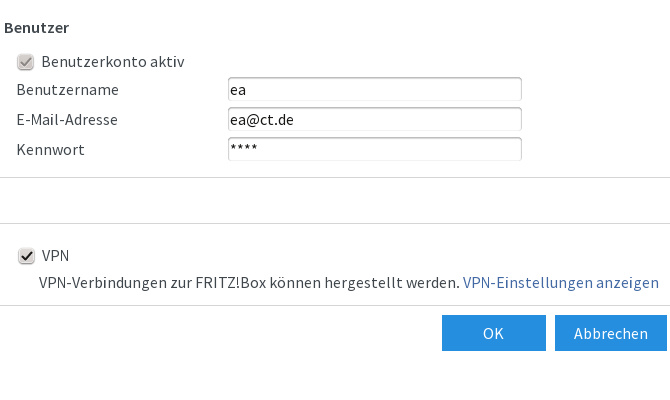Click the 'Benutzer' section heading
670x400 pixels.
[37, 28]
